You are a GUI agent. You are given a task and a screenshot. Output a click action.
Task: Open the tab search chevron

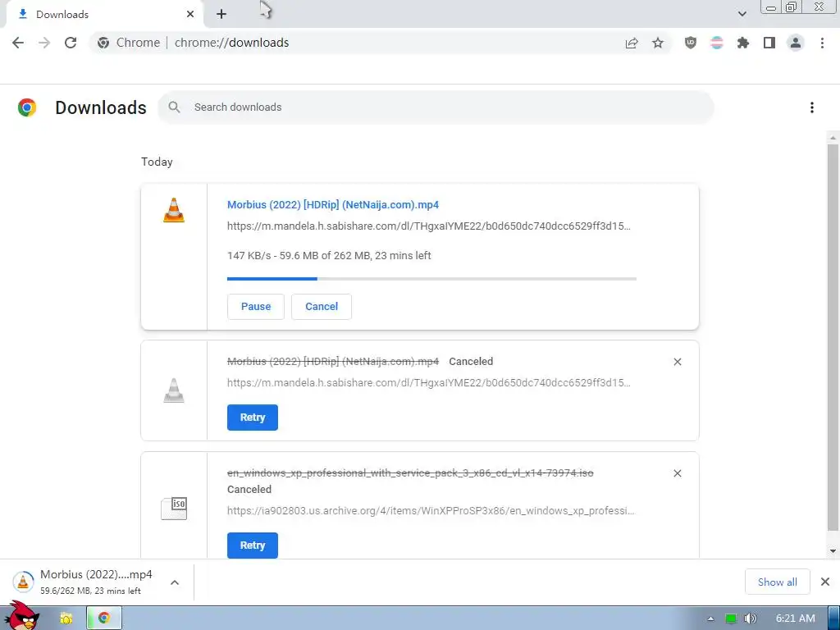[742, 14]
